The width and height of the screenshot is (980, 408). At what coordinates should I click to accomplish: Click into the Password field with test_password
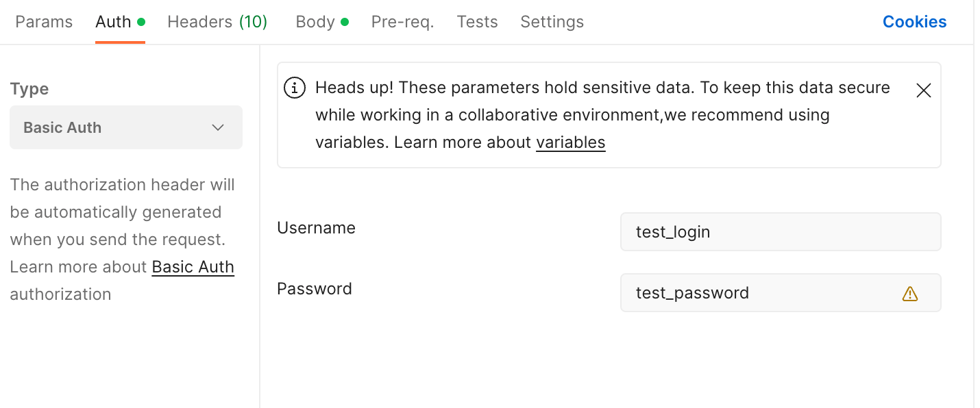click(x=761, y=293)
